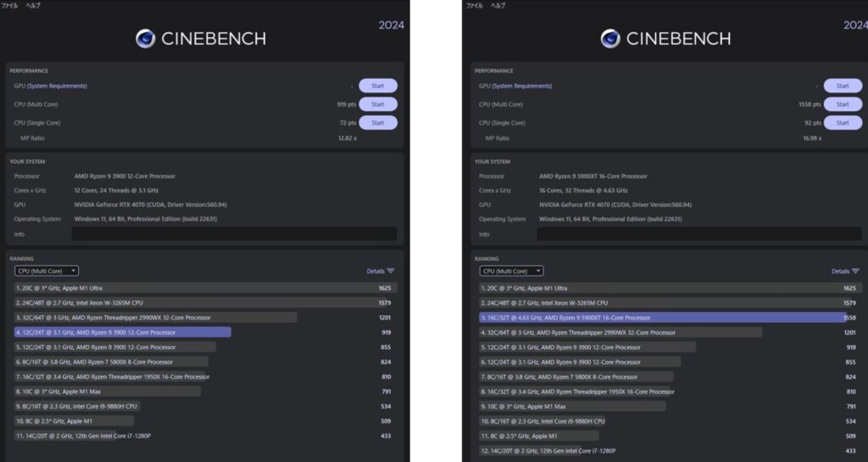Viewport: 868px width, 462px height.
Task: Open the System Requirements link in the right window
Action: click(x=521, y=86)
